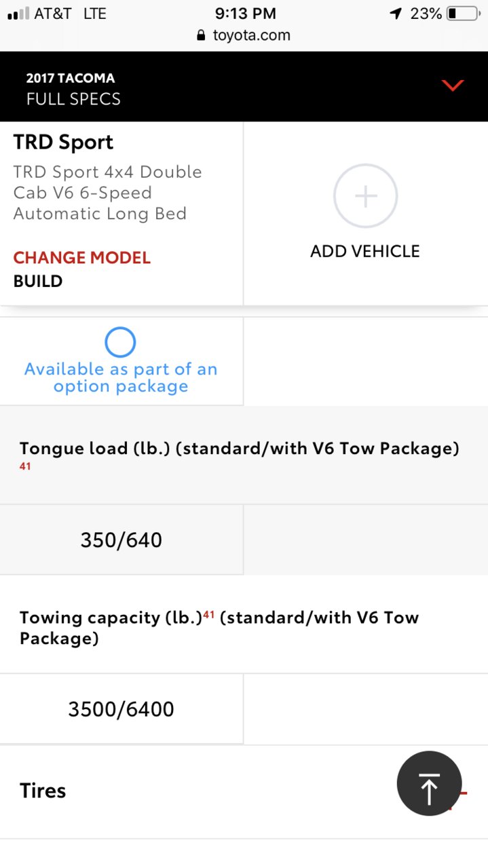The image size is (488, 868).
Task: Tap the plus circle to add vehicle
Action: click(x=365, y=195)
